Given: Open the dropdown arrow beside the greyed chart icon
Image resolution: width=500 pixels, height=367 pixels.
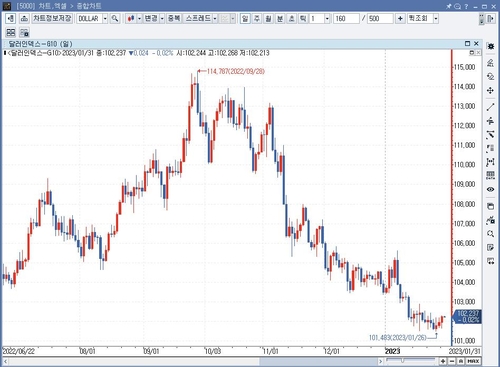Looking at the screenshot, I should (x=233, y=18).
